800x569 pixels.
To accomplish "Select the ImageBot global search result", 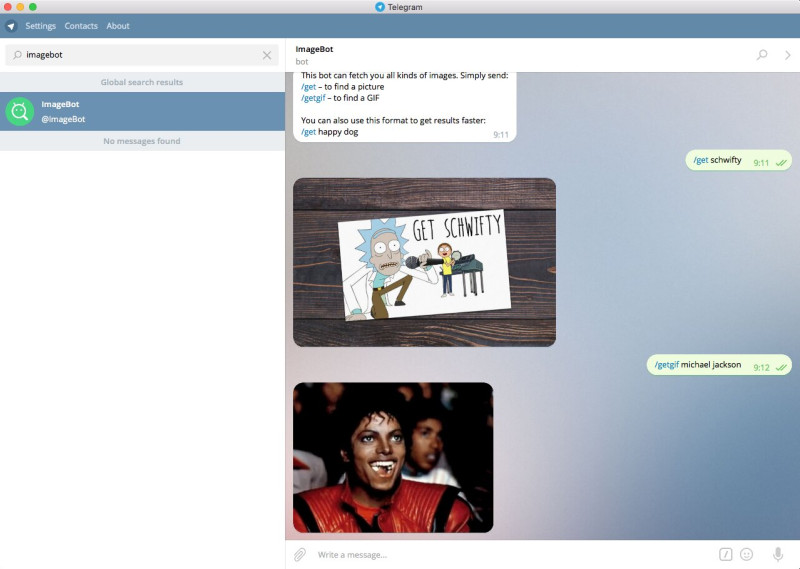I will point(142,111).
